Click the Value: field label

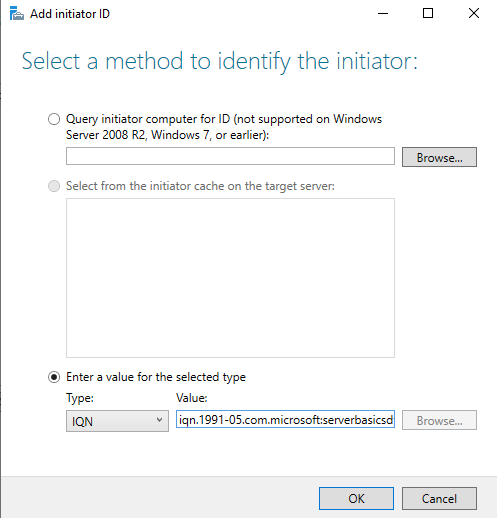(192, 398)
